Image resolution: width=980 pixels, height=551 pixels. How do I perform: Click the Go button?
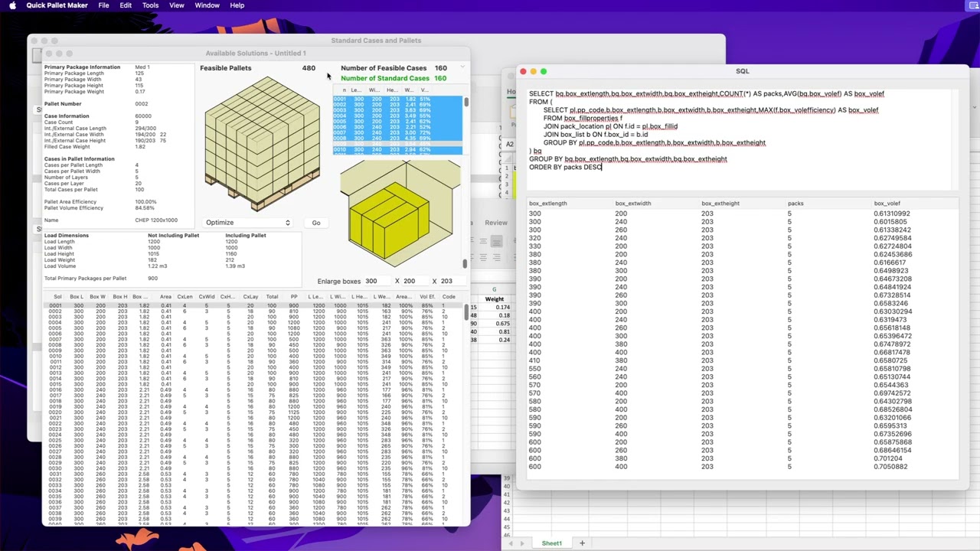pyautogui.click(x=316, y=223)
